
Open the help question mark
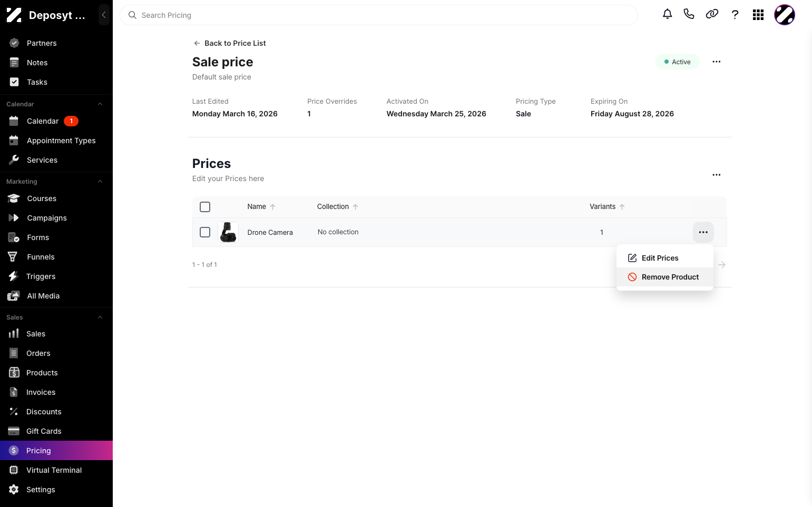coord(735,15)
